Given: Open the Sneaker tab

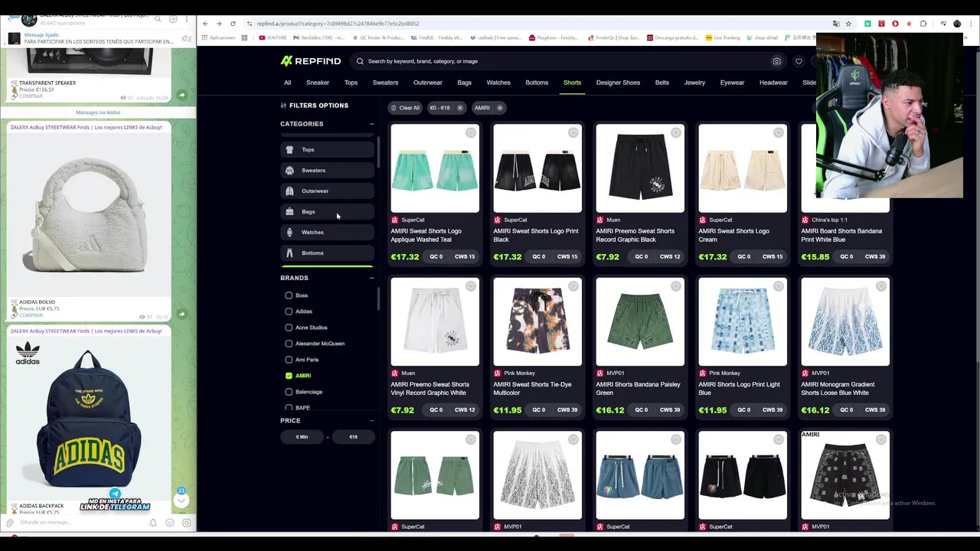Looking at the screenshot, I should click(x=318, y=83).
